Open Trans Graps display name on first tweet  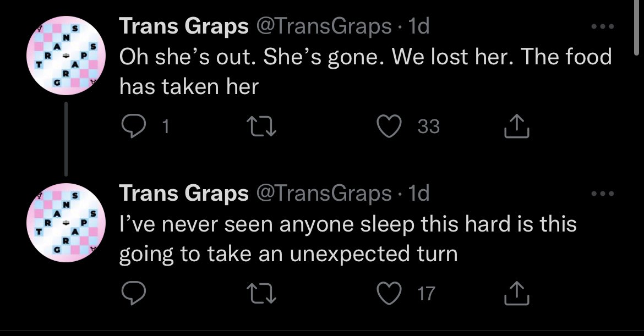(x=184, y=27)
